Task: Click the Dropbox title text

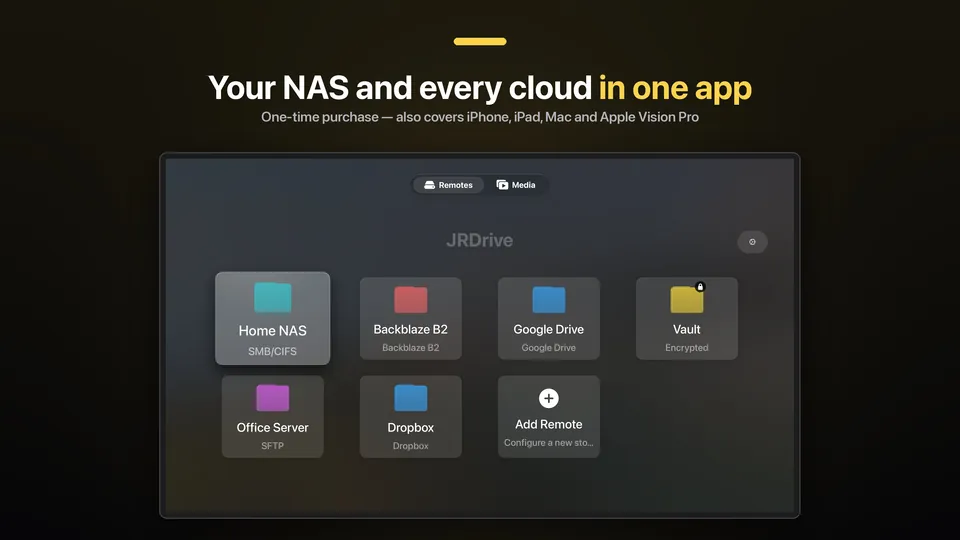Action: (411, 427)
